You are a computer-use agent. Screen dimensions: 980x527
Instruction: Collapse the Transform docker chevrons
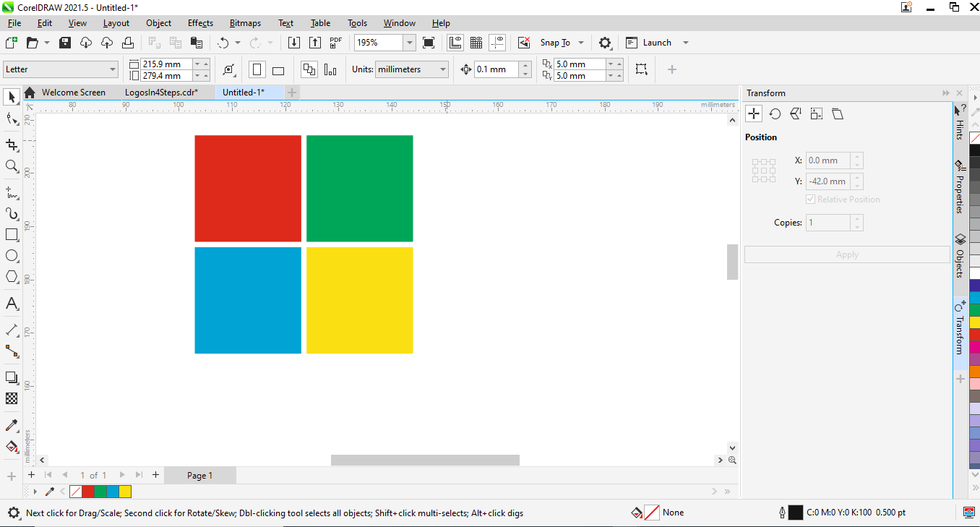[x=946, y=93]
